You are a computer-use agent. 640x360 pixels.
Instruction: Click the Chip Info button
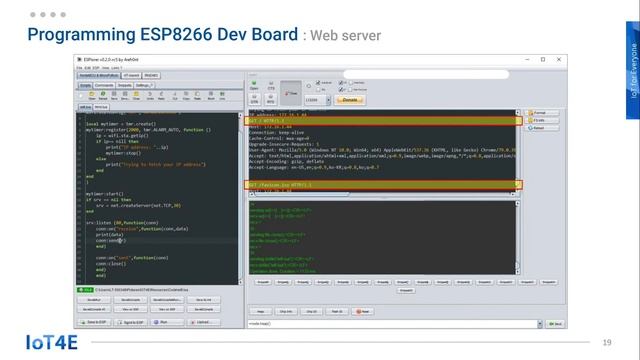coord(286,311)
